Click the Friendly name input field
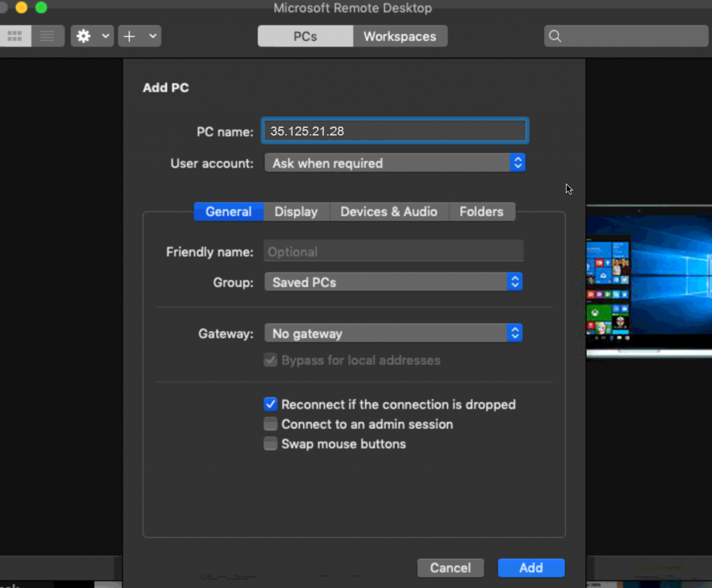This screenshot has width=712, height=588. 393,252
